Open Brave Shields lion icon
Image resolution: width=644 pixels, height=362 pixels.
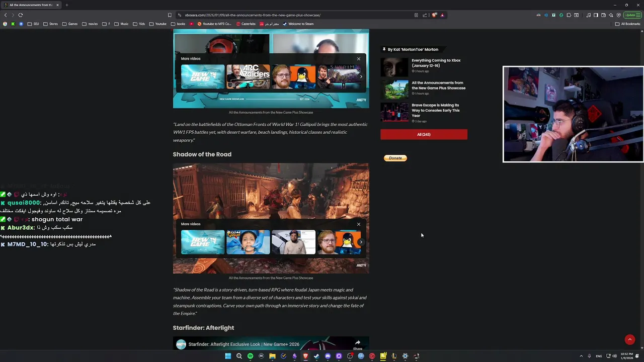click(435, 15)
